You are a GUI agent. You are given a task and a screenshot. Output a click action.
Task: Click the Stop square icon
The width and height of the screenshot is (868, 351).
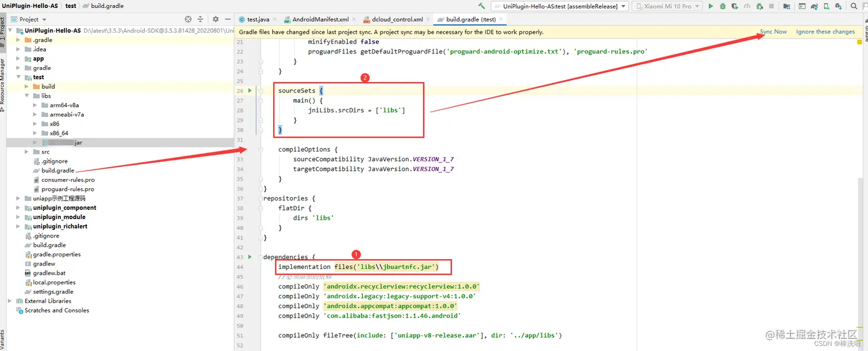click(x=772, y=6)
